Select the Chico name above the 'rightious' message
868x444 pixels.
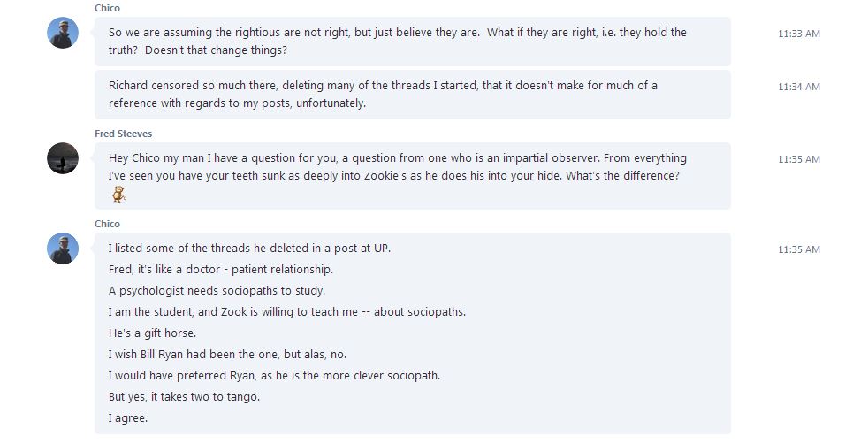[x=107, y=8]
